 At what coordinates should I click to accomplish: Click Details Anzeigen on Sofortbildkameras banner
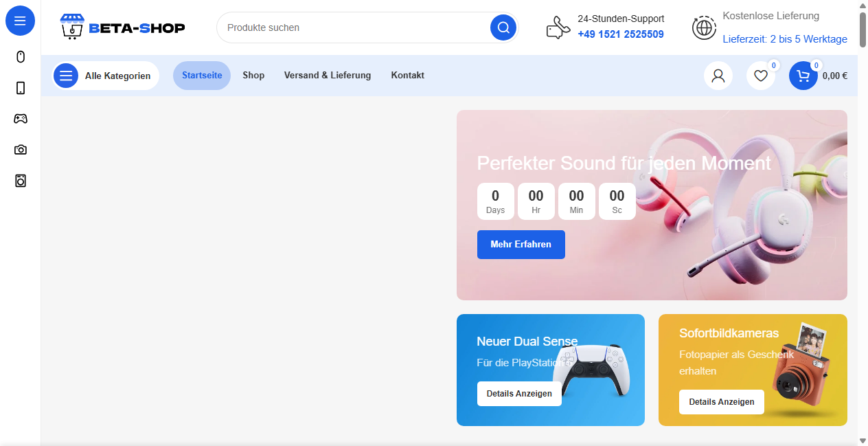tap(722, 402)
